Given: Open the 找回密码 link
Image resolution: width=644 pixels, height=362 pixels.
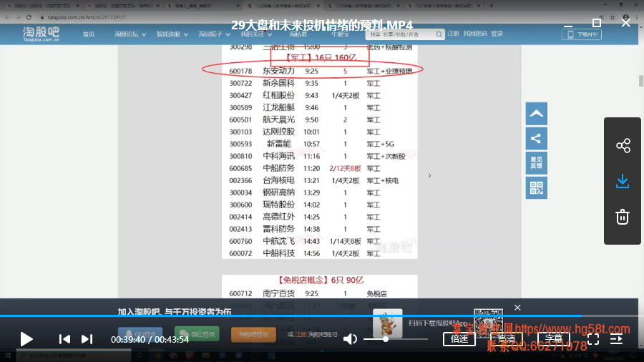Looking at the screenshot, I should (475, 34).
